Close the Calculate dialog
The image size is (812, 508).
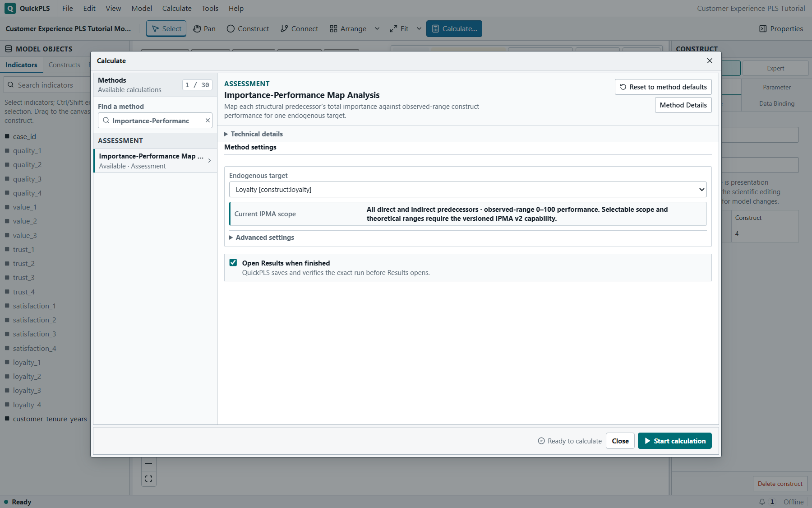click(710, 61)
